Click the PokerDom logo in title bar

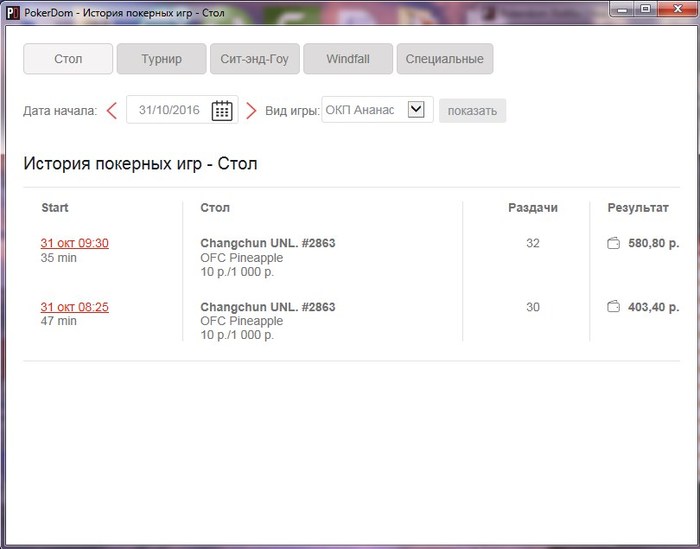[13, 12]
